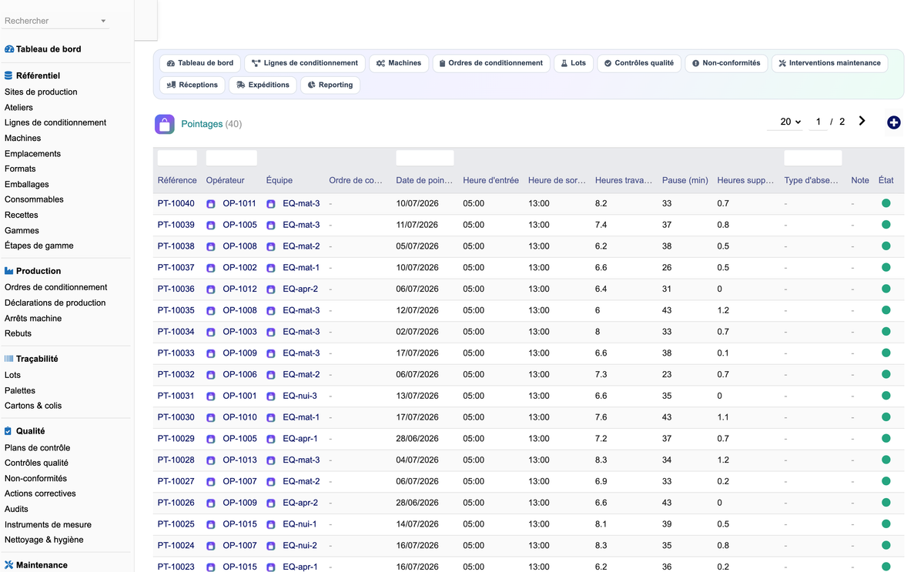Open Interventions maintenance tab

[829, 63]
